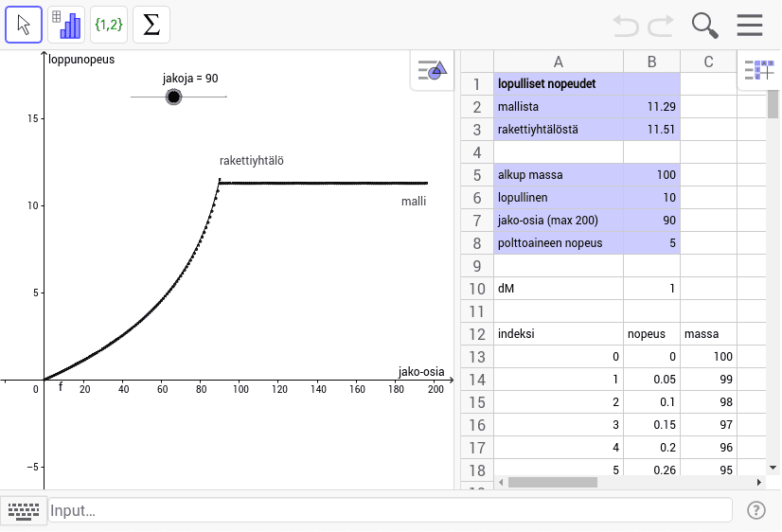Viewport: 782px width, 532px height.
Task: Select the dM value 1 cell
Action: [652, 289]
